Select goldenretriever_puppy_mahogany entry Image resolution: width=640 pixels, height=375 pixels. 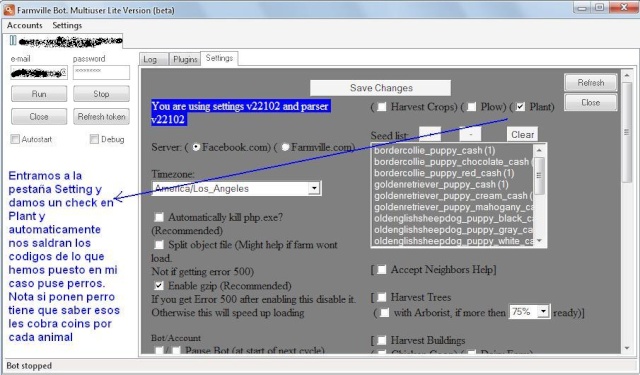point(453,207)
